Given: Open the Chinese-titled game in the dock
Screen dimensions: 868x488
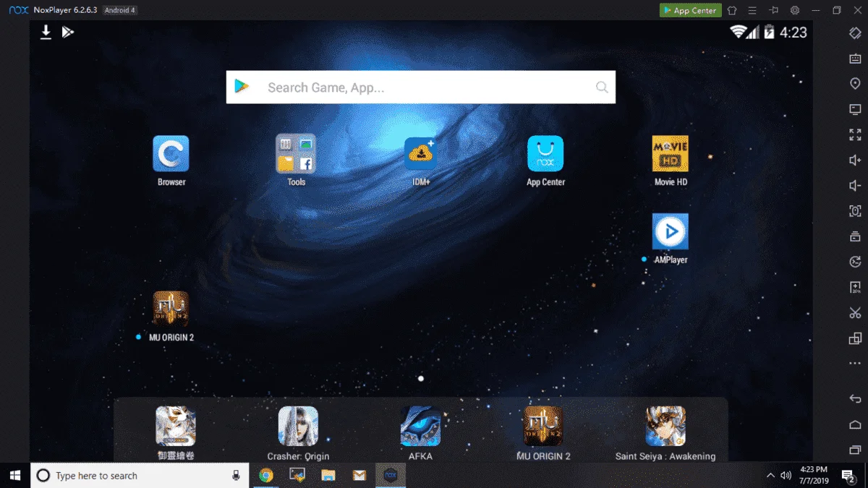Looking at the screenshot, I should [176, 426].
